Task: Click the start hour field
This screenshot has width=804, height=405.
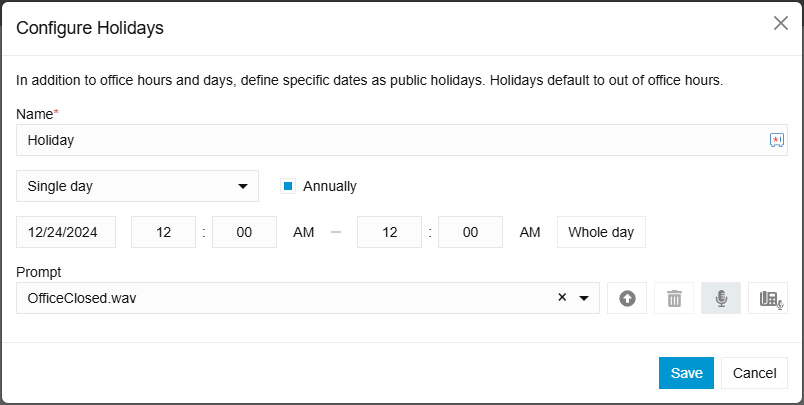Action: 163,232
